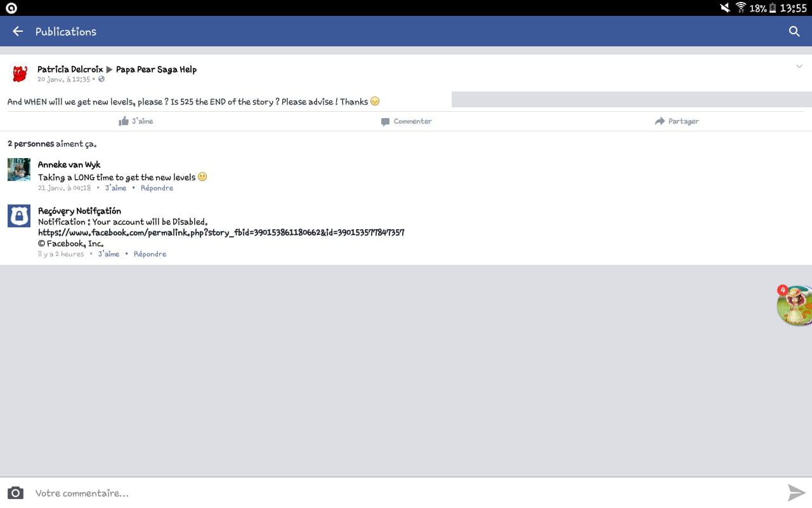Open search with the magnifier icon
812x508 pixels.
794,31
